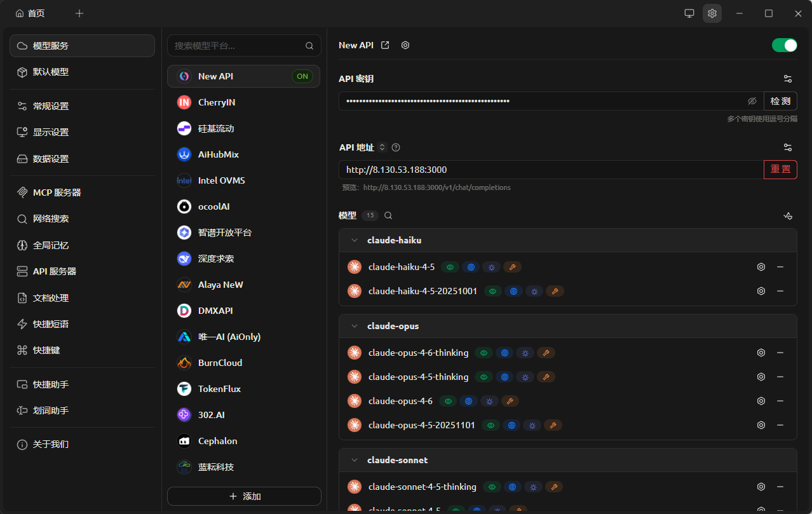Click the provider settings gear next to New API
812x514 pixels.
[405, 45]
